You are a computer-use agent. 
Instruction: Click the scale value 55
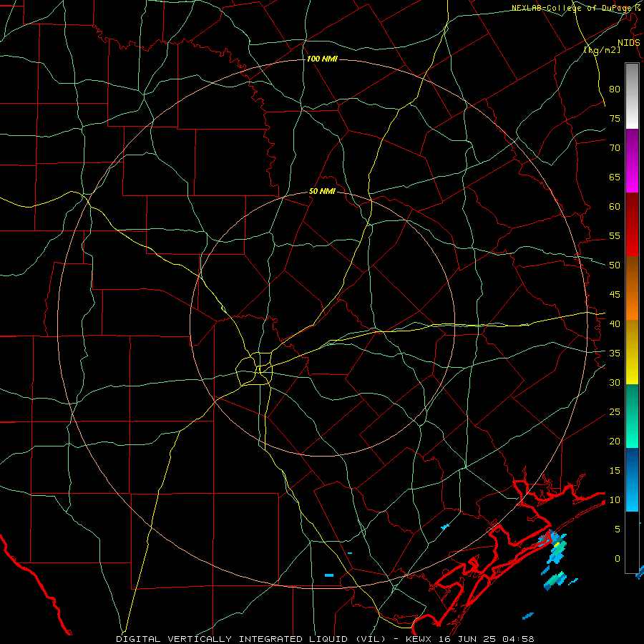point(615,235)
